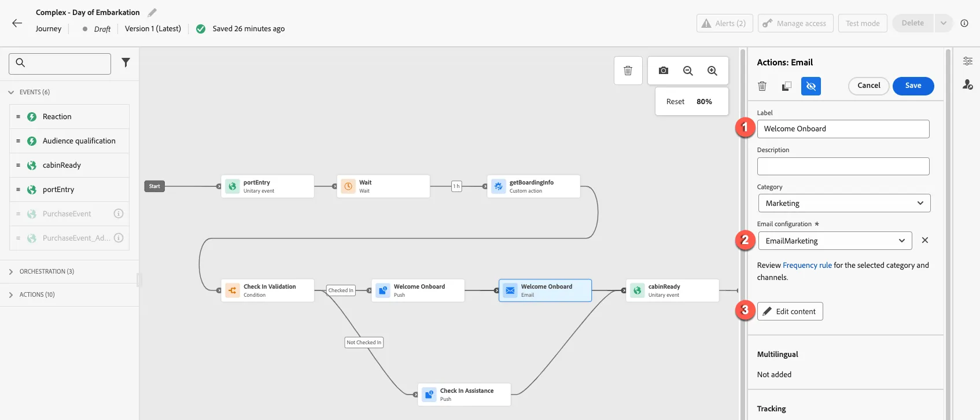
Task: Reset the canvas zoom
Action: [675, 101]
